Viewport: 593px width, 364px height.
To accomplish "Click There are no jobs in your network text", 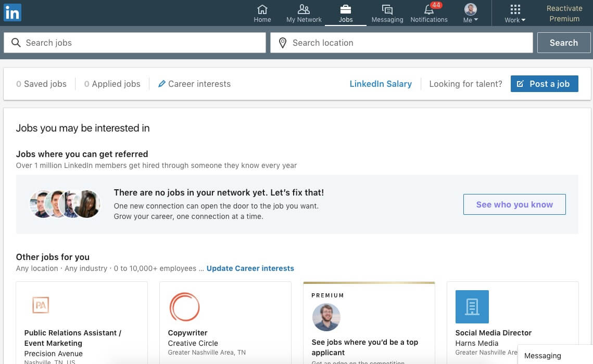I will (219, 192).
